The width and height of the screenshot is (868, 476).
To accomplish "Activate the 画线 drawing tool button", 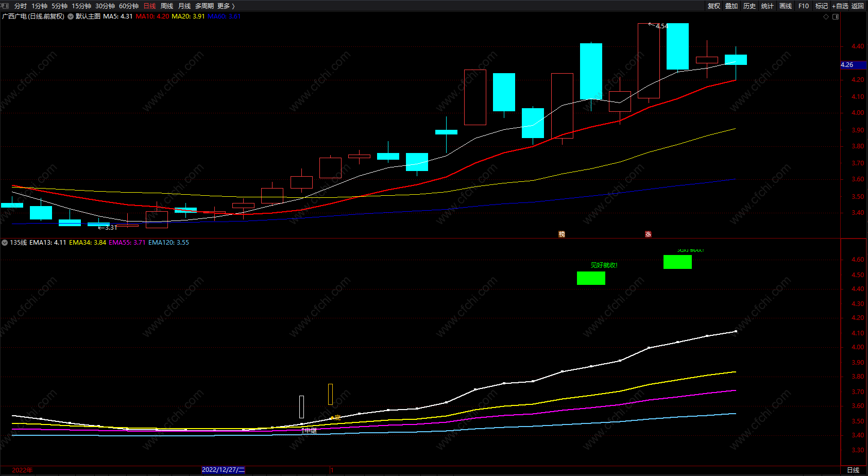I will [786, 6].
